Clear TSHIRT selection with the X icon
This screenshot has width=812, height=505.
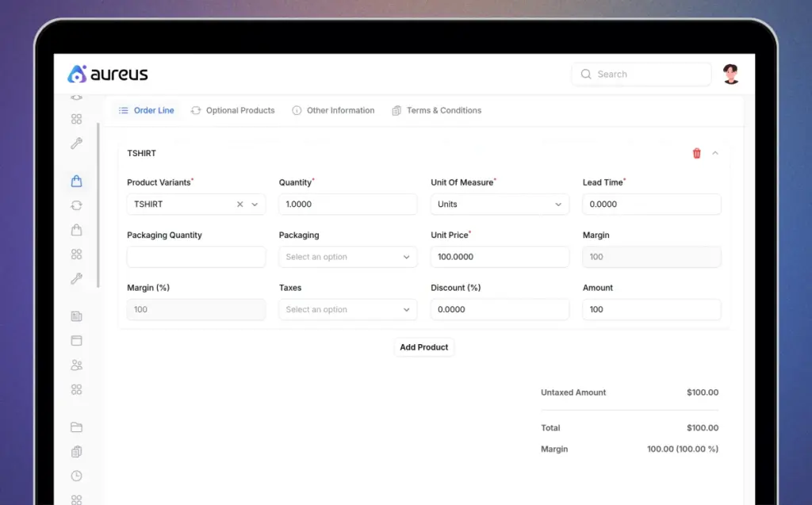[x=239, y=204]
